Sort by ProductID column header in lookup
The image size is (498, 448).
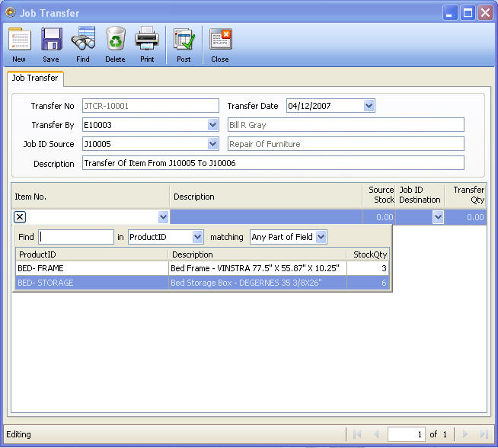tap(92, 254)
